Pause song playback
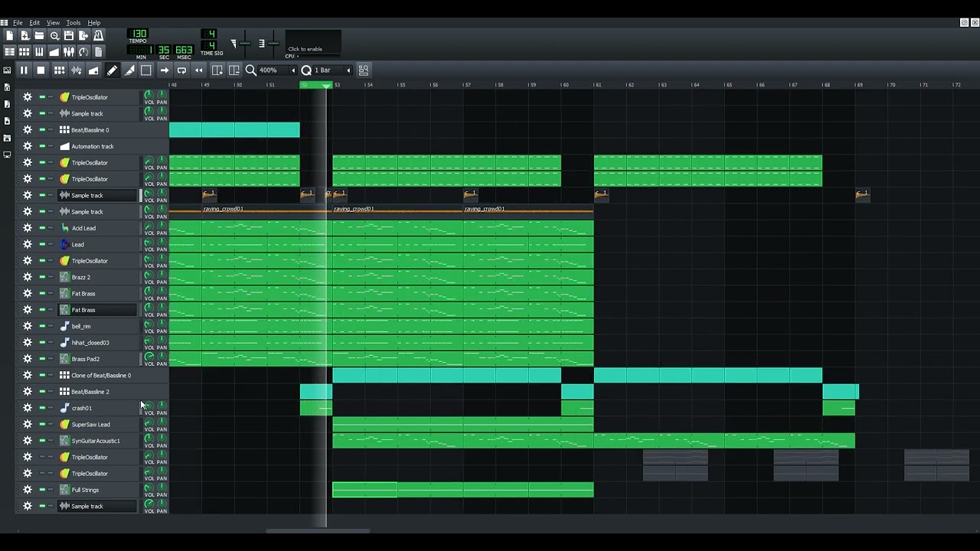Image resolution: width=980 pixels, height=551 pixels. tap(24, 70)
